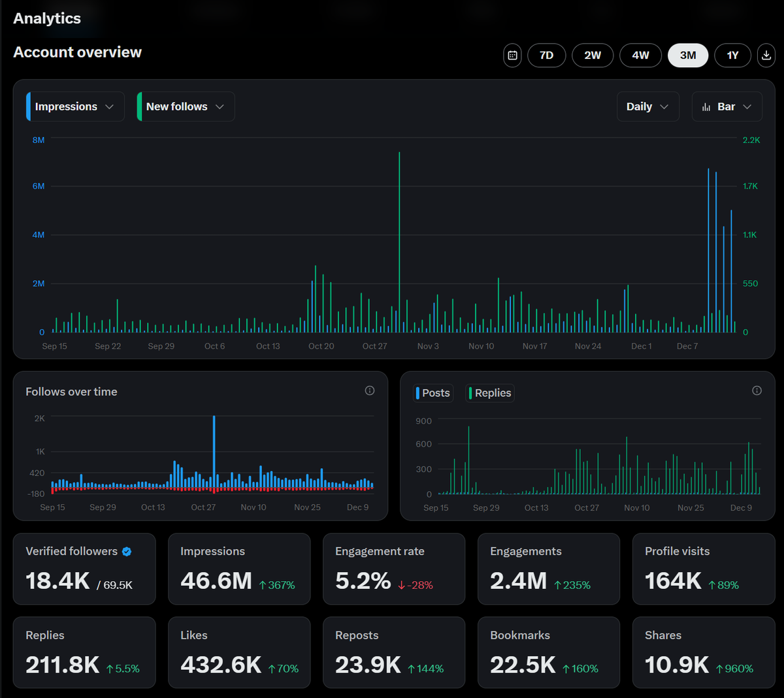Toggle the Posts series in chart
The width and height of the screenshot is (784, 698).
click(x=433, y=393)
